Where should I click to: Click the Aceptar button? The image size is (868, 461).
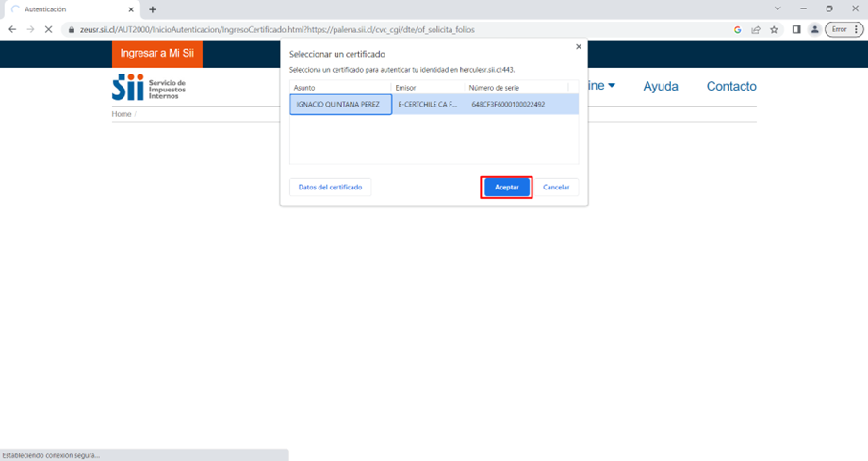coord(507,188)
